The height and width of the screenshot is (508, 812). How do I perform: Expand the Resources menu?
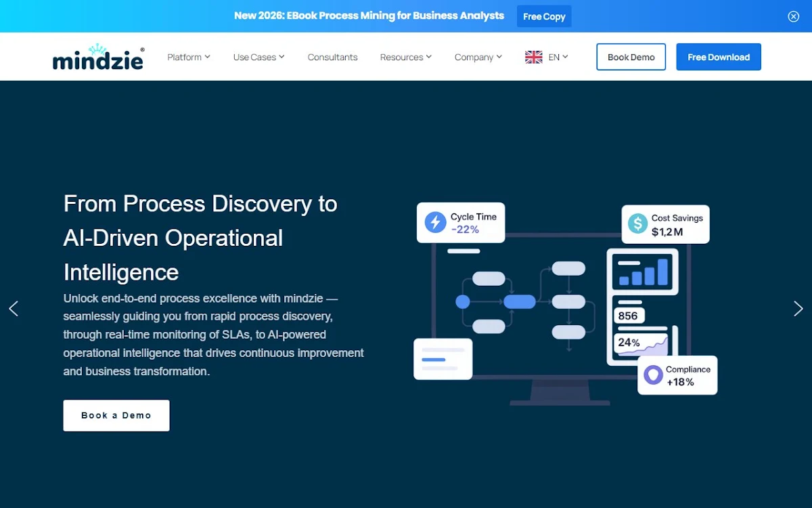point(405,57)
